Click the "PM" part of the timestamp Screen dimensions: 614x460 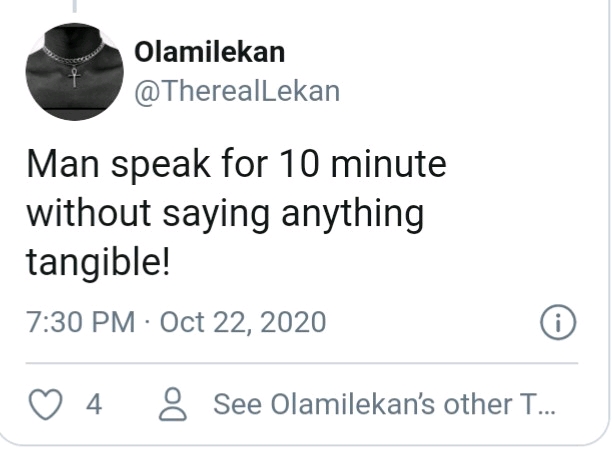113,323
